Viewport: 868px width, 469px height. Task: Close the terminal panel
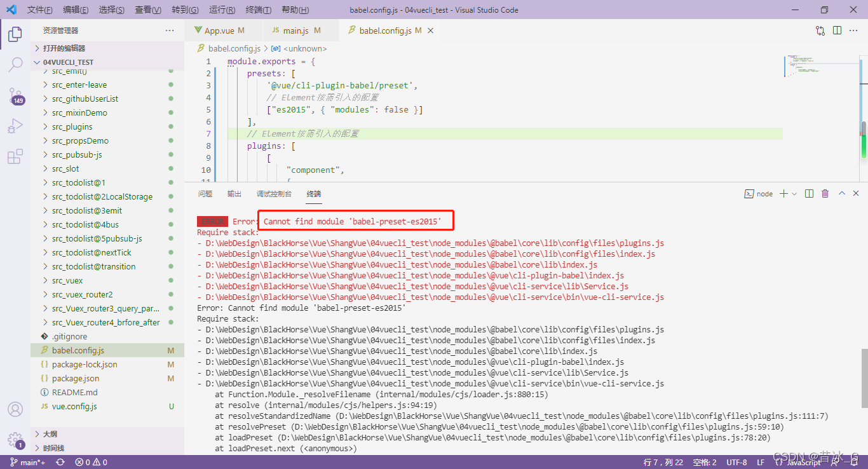click(x=857, y=194)
